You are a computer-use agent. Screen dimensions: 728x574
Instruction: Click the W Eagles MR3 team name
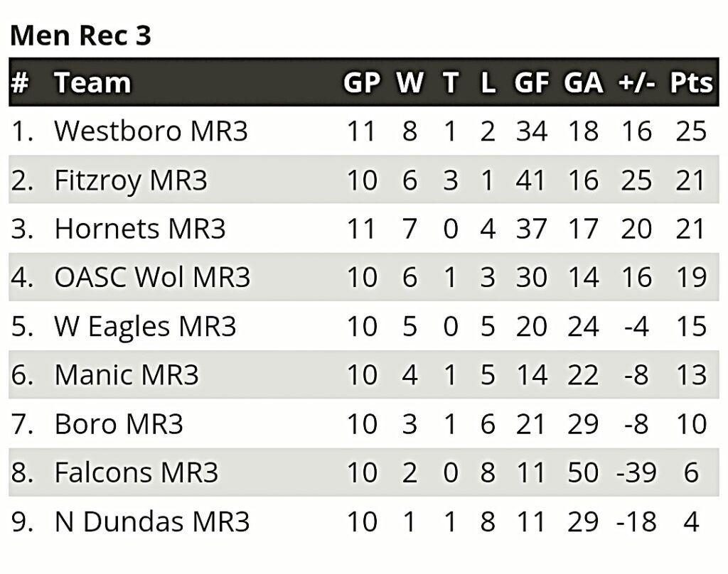click(145, 326)
